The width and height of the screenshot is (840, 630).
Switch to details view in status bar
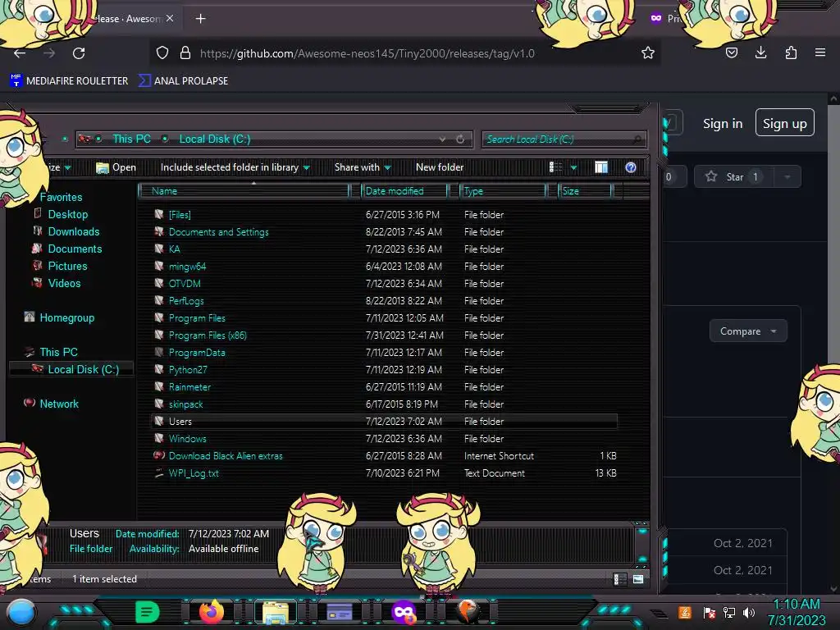tap(620, 579)
